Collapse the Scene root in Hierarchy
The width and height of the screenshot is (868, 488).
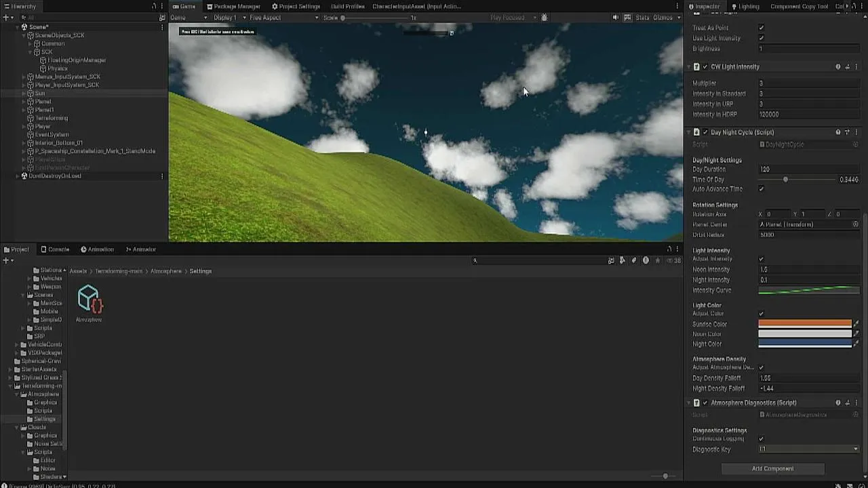tap(18, 27)
